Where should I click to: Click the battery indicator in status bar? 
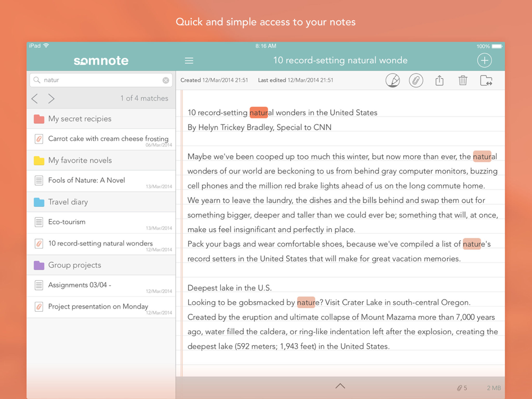pos(497,46)
